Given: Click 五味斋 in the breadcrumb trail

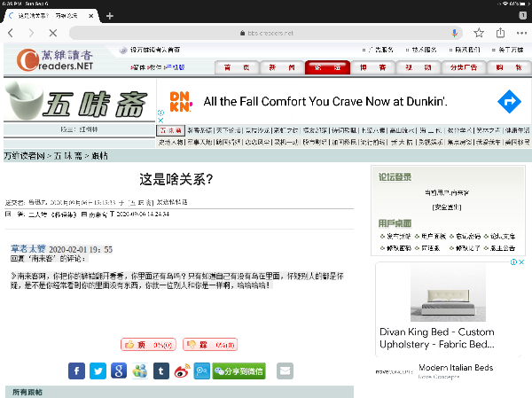Looking at the screenshot, I should click(68, 156).
